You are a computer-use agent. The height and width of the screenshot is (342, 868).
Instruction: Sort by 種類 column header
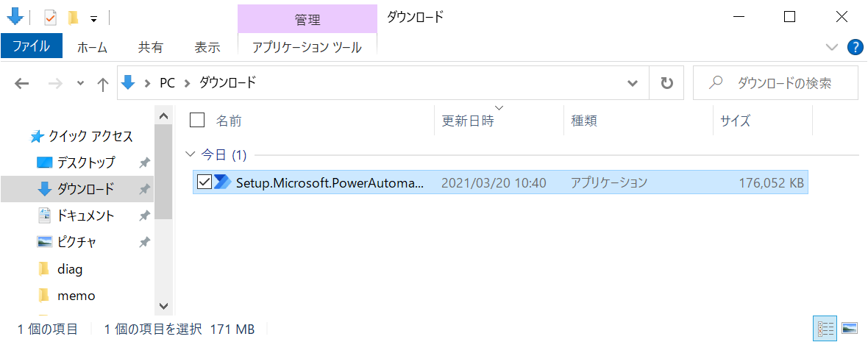point(583,121)
